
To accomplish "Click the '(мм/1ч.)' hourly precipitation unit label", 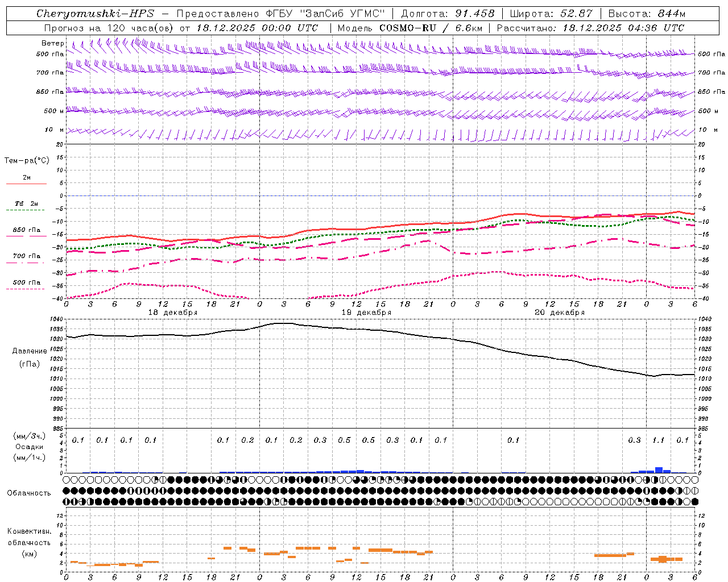I will (30, 458).
